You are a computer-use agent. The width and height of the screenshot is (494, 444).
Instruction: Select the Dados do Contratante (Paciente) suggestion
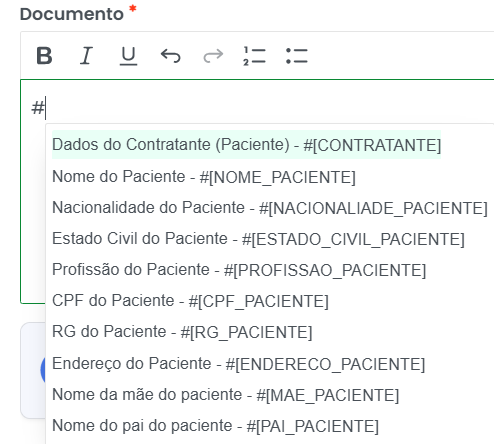[x=246, y=145]
